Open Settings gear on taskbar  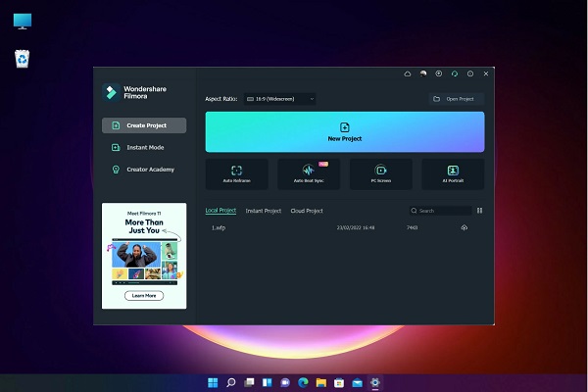[x=375, y=382]
